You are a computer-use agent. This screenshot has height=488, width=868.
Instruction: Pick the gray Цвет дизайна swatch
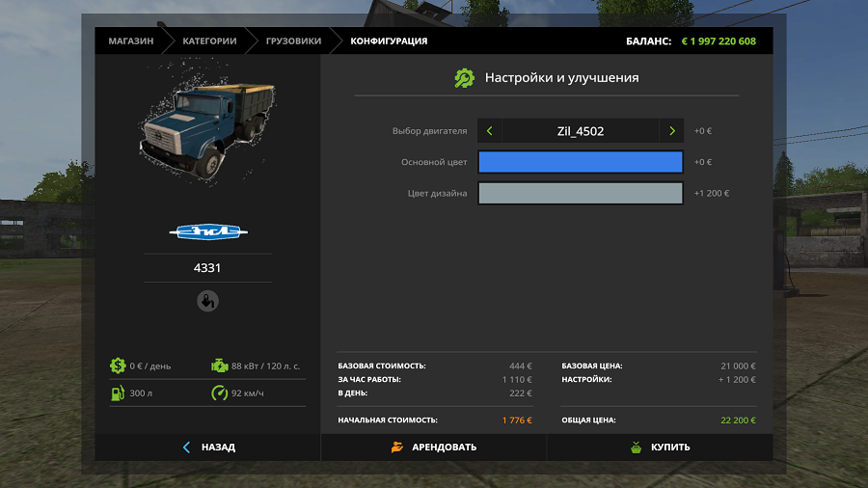pyautogui.click(x=581, y=193)
